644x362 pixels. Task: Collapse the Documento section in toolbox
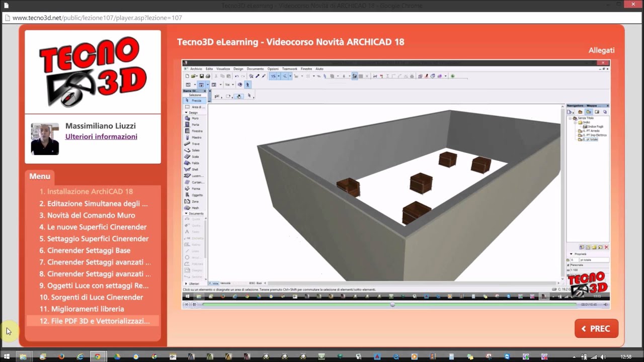coord(186,214)
